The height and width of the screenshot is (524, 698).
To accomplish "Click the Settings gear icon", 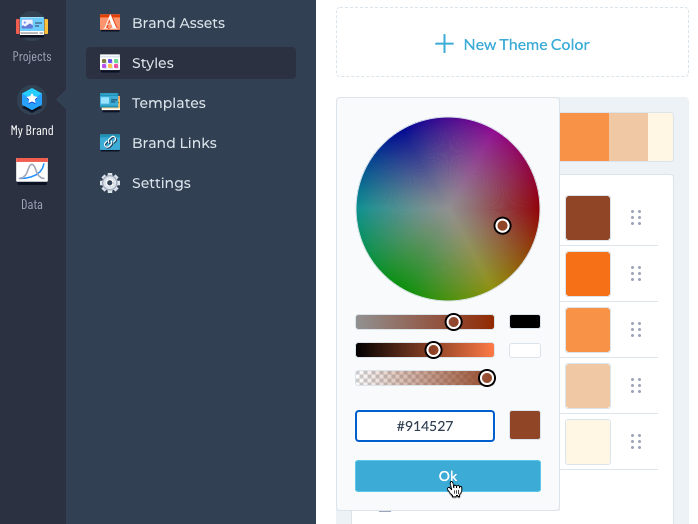I will tap(110, 183).
